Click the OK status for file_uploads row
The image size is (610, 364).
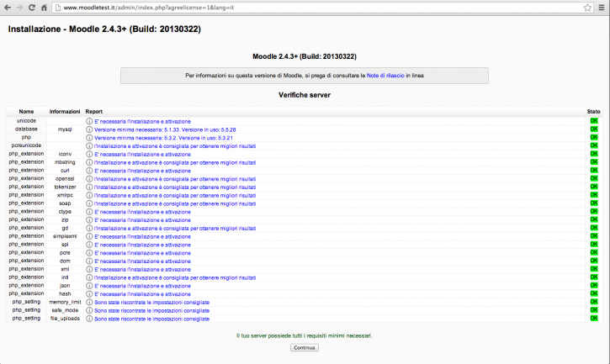pos(594,318)
